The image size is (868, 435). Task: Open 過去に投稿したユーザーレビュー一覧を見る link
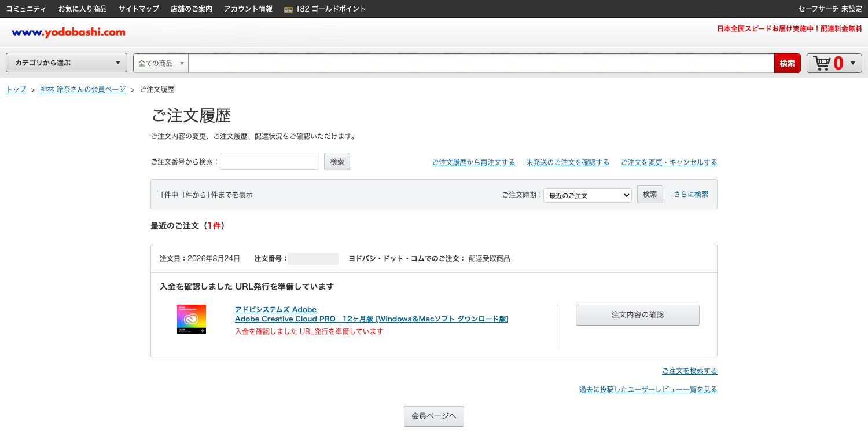pos(648,389)
